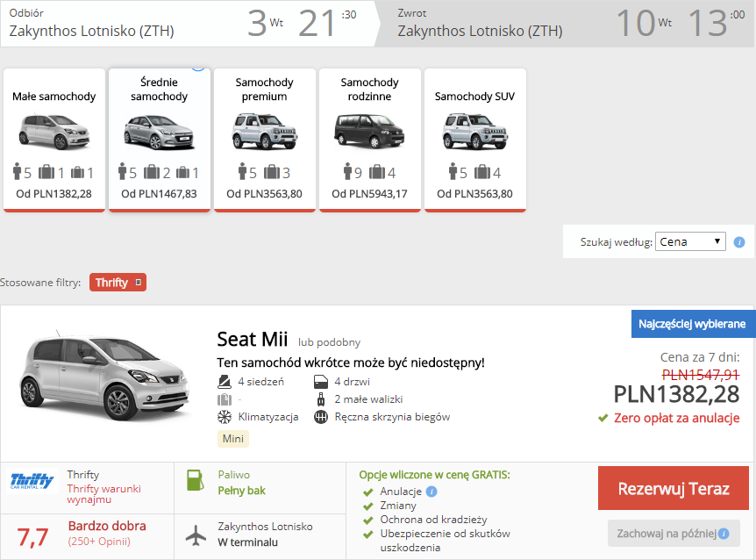The height and width of the screenshot is (560, 756).
Task: Click the Rezerwuj Teraz button
Action: [x=673, y=488]
